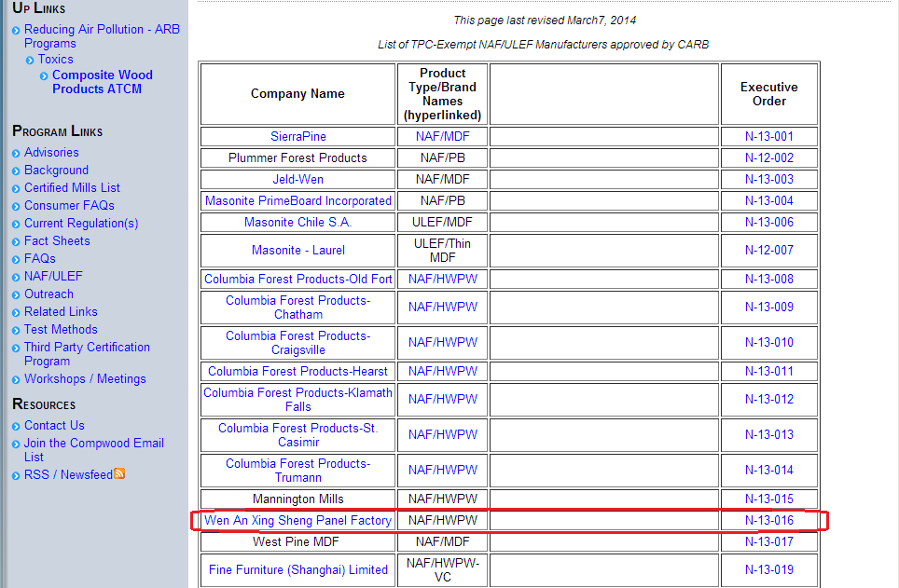
Task: Open Current Regulation(s) link
Action: click(81, 224)
